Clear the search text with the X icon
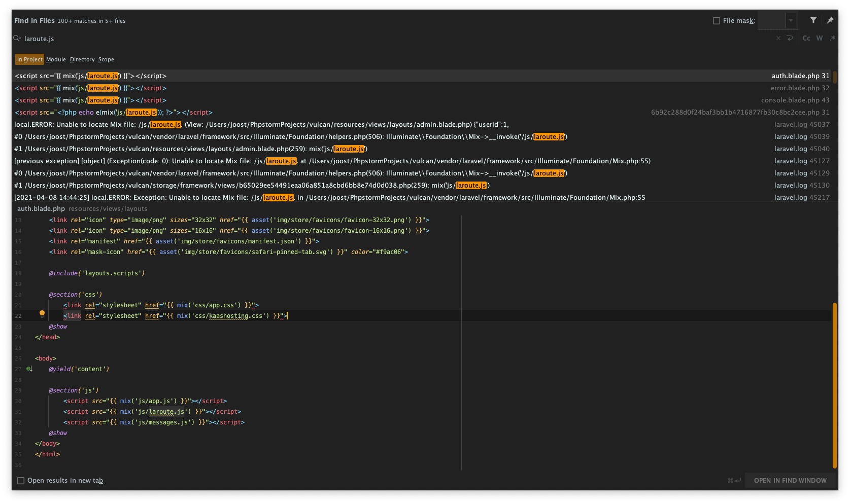 point(778,39)
